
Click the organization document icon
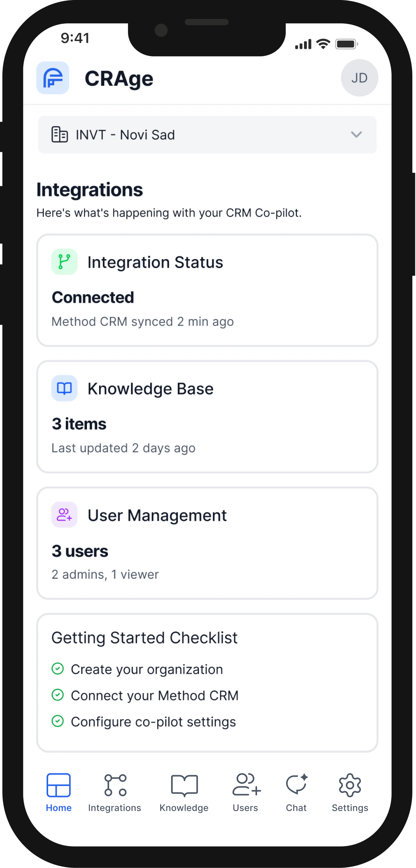coord(59,134)
